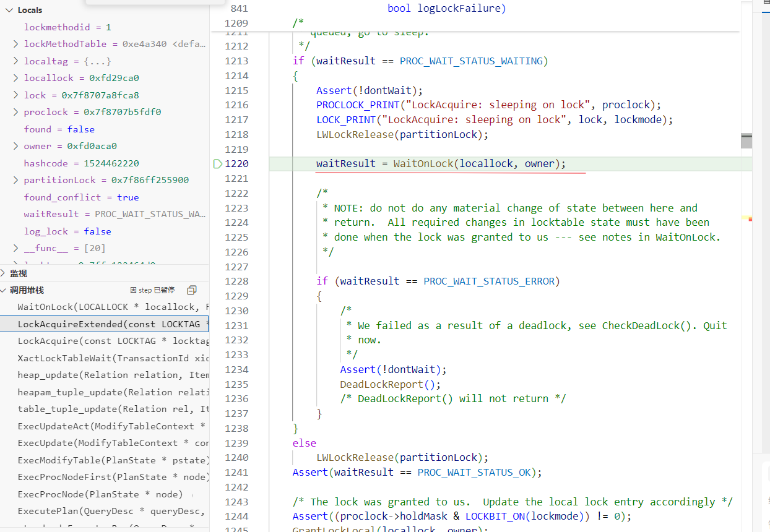
Task: Select the XactLockTableWait stack frame
Action: click(x=111, y=358)
